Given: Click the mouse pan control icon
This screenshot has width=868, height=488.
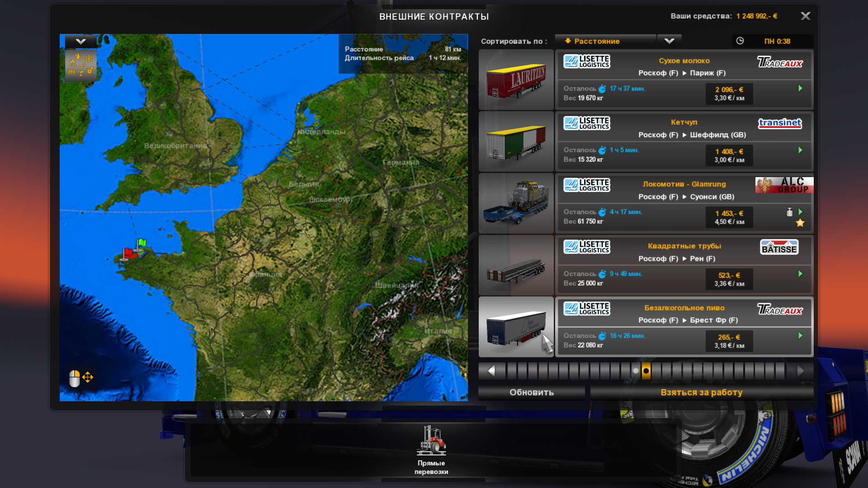Looking at the screenshot, I should pos(80,378).
